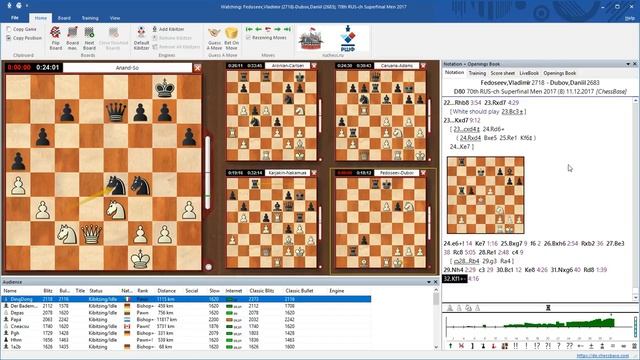Click the take back move red arrow
This screenshot has width=640, height=360.
tap(268, 29)
